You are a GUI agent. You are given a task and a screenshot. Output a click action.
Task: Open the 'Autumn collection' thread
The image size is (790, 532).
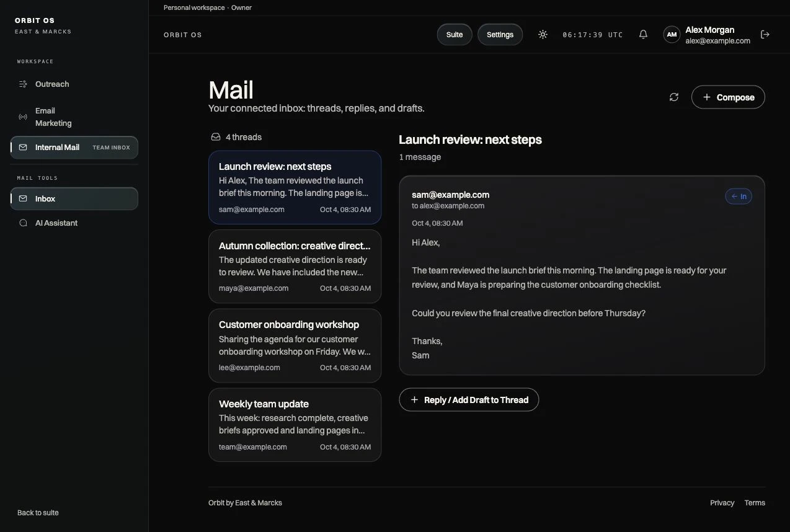point(295,267)
